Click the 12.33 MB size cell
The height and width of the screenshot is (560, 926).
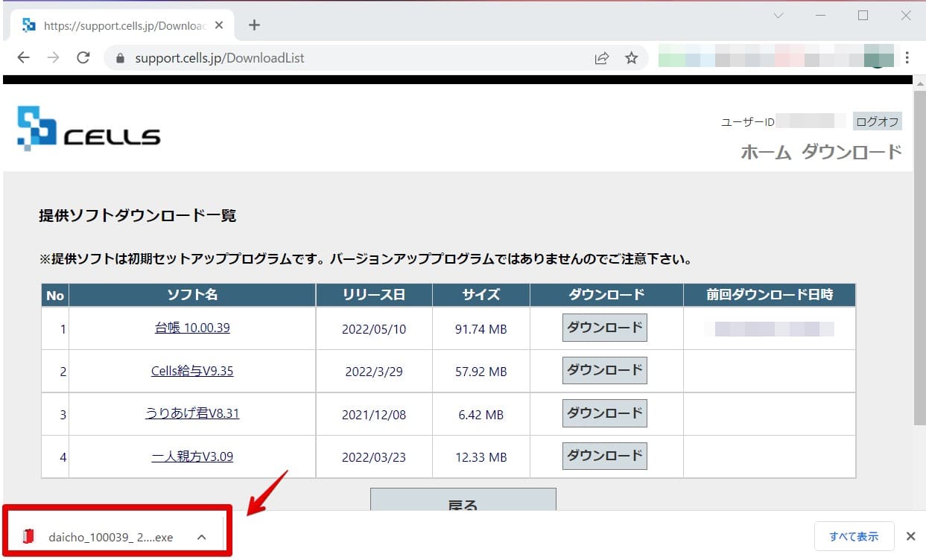(481, 457)
